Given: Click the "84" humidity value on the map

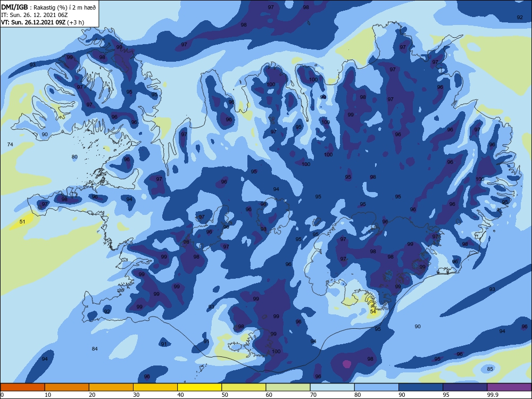Looking at the screenshot, I should click(95, 349).
